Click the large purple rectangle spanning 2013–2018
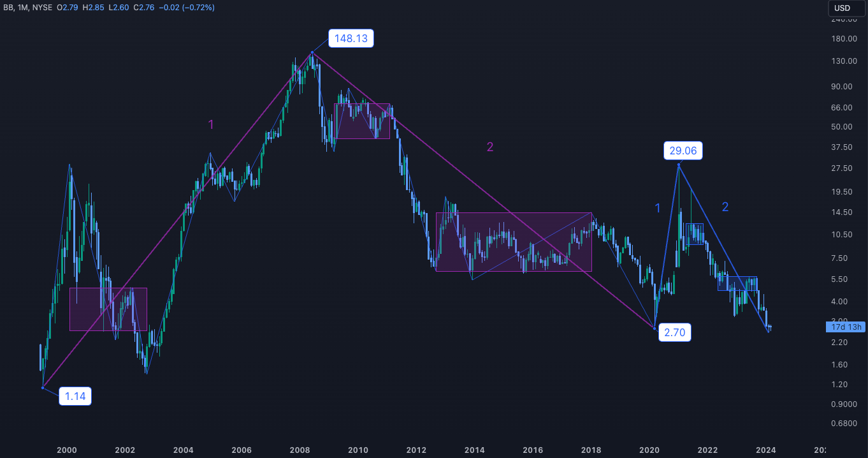 pos(514,242)
